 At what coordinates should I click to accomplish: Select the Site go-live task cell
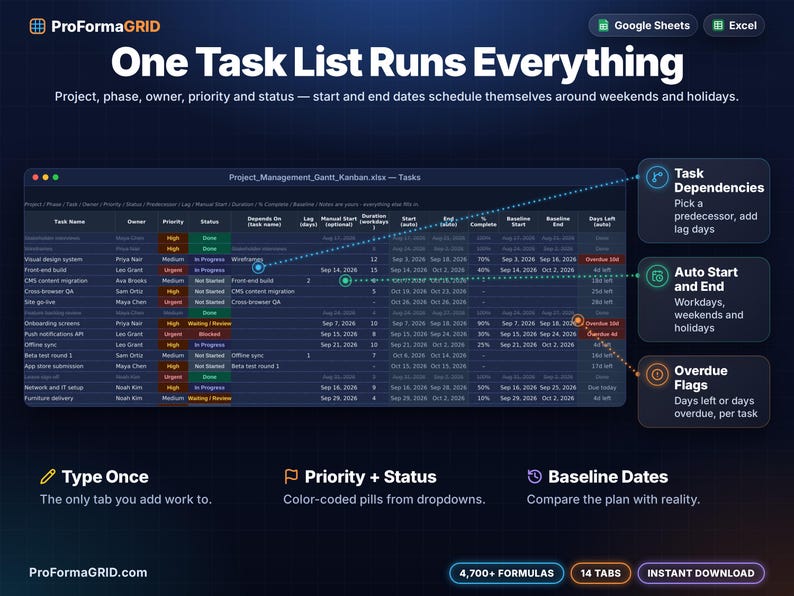pos(69,302)
